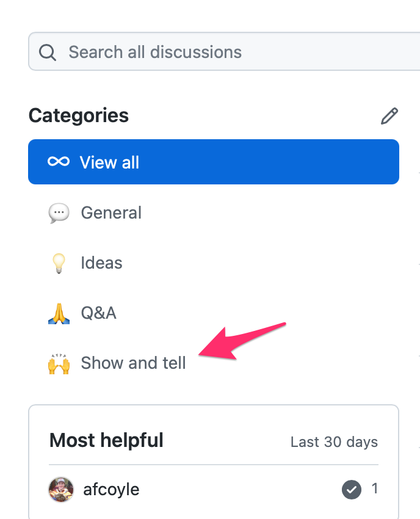
Task: Click the magnifying glass search icon
Action: tap(48, 53)
